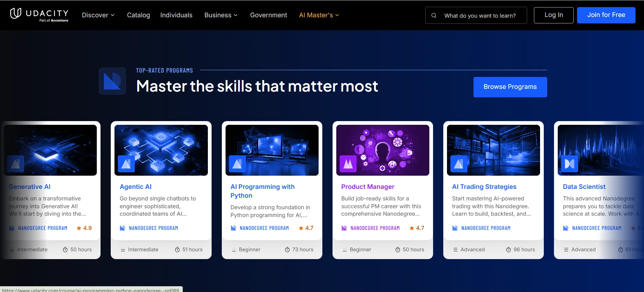Focus the 'What do you want to learn?' search field
This screenshot has height=292, width=644.
tap(476, 15)
